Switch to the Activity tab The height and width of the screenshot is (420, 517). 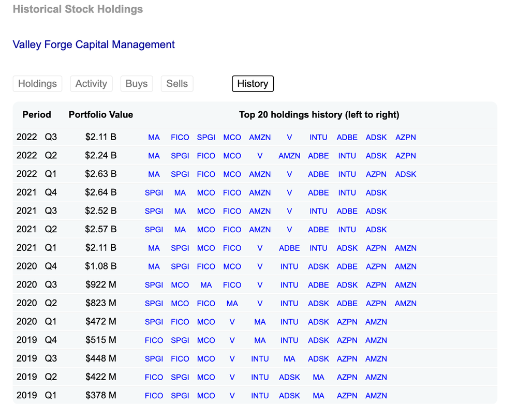[91, 84]
